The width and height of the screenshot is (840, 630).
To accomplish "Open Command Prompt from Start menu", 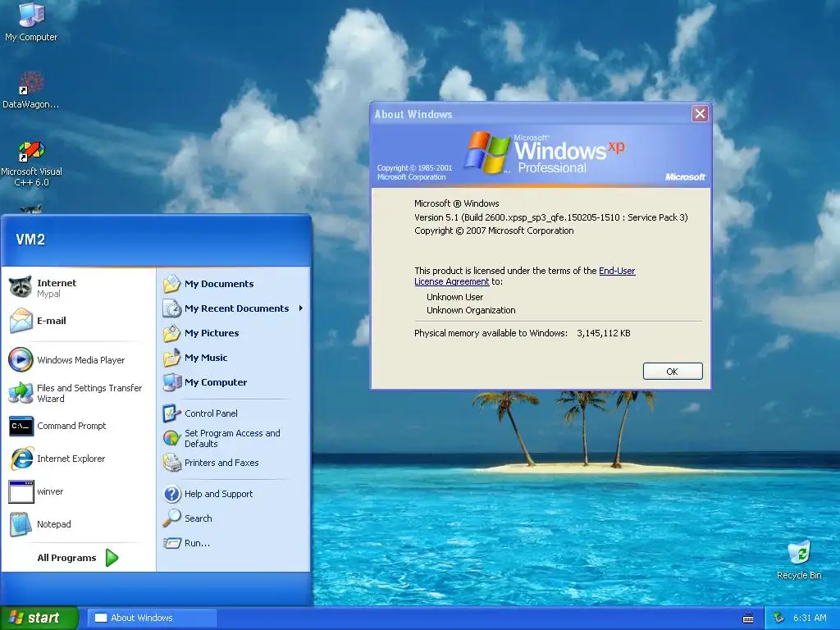I will (80, 426).
